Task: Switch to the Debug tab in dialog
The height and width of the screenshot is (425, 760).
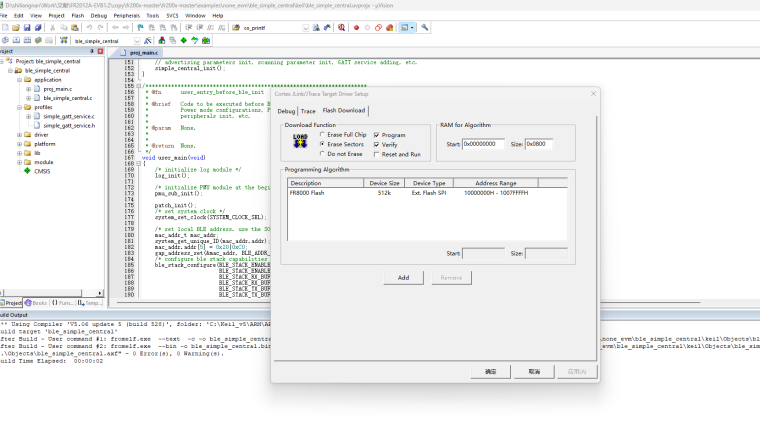Action: pos(286,111)
